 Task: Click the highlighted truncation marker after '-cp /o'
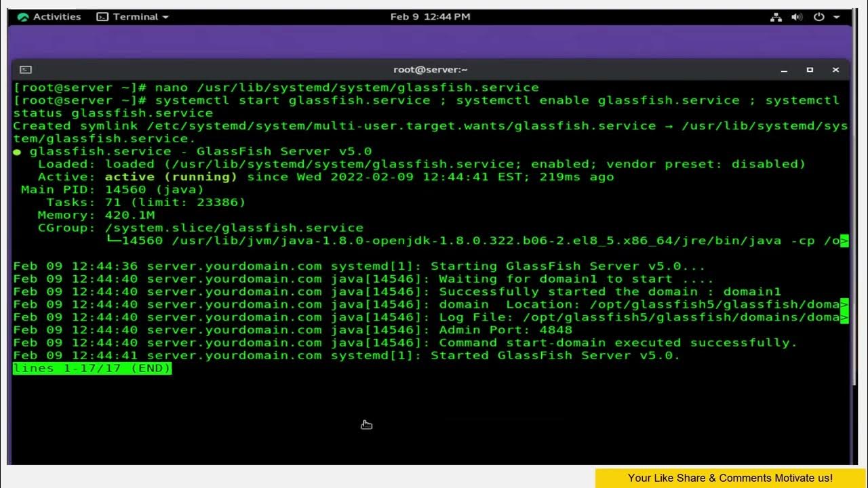tap(844, 241)
